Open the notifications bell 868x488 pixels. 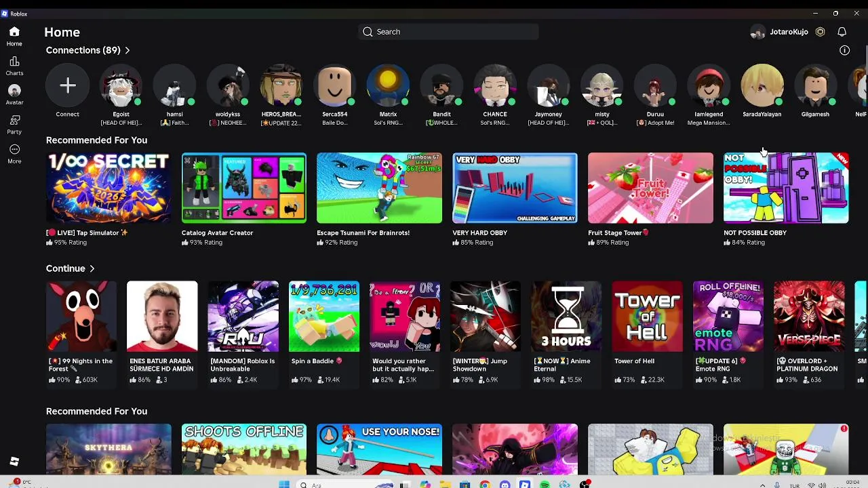(x=842, y=32)
